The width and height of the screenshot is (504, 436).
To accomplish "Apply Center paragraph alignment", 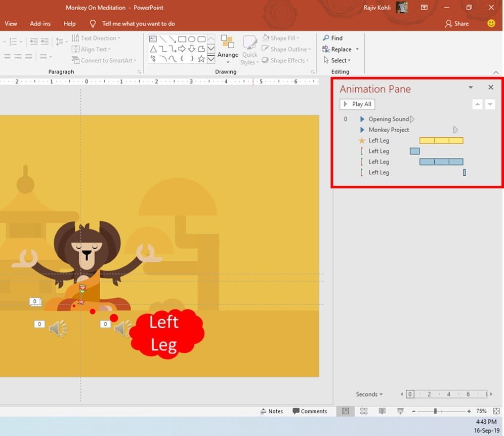I will (8, 57).
